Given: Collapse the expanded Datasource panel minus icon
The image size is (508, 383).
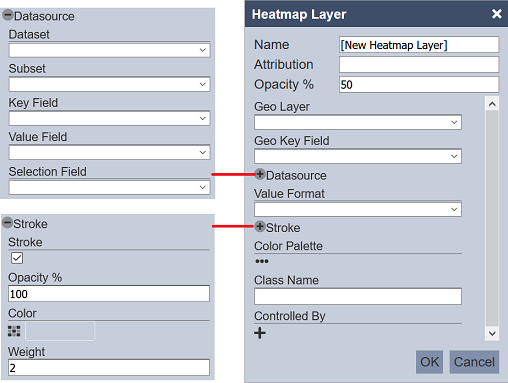Looking at the screenshot, I should click(x=8, y=15).
